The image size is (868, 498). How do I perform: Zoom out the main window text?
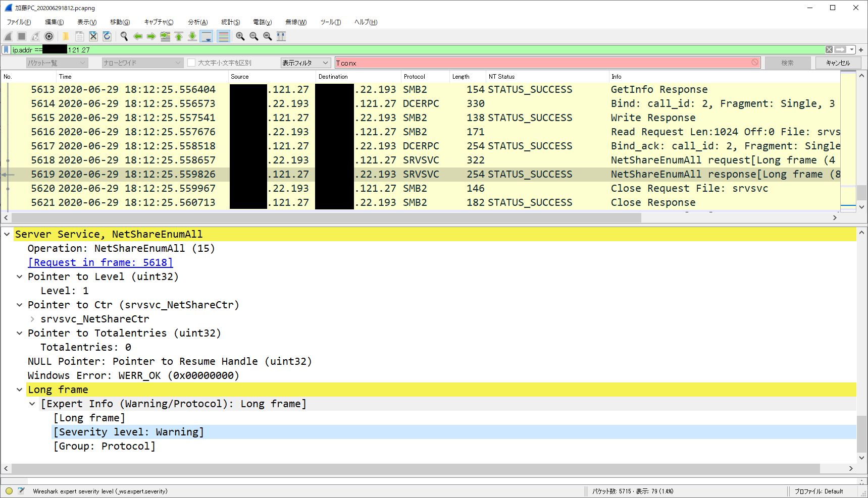pos(254,36)
